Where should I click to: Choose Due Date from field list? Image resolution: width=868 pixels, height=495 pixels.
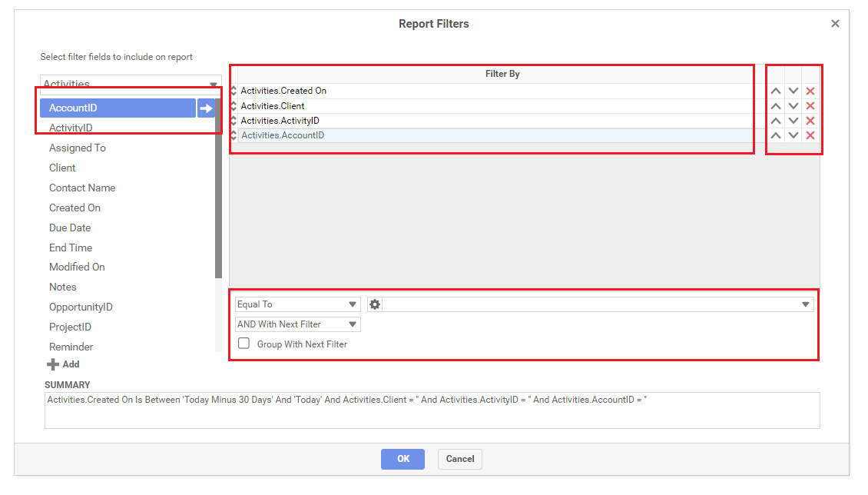coord(70,228)
